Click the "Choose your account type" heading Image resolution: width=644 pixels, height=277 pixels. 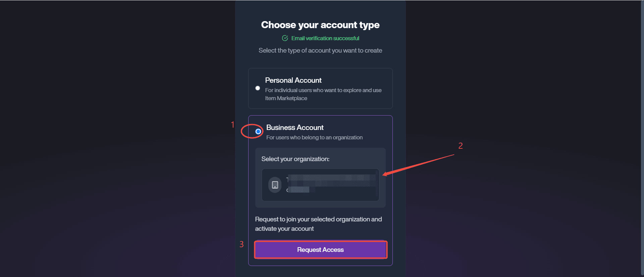[x=320, y=25]
